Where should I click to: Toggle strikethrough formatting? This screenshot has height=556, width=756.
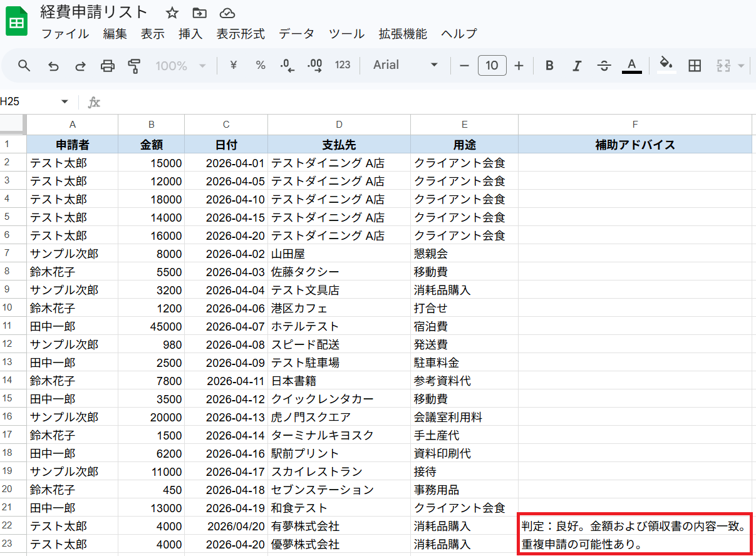tap(604, 65)
